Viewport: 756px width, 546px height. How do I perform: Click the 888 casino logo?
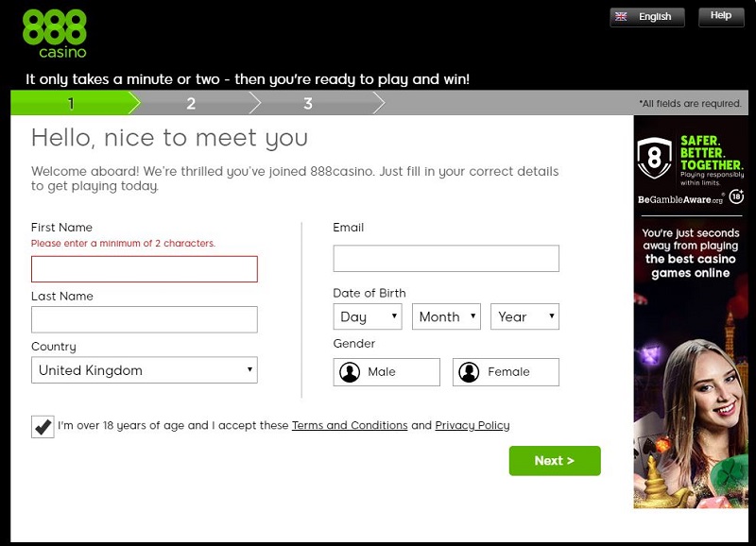pos(55,34)
